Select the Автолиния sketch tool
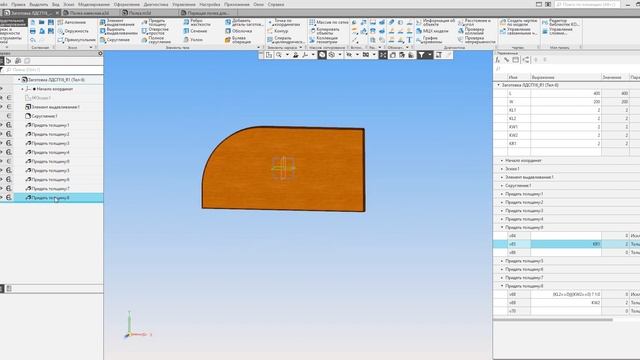Viewport: 640px width, 360px height. [x=72, y=22]
